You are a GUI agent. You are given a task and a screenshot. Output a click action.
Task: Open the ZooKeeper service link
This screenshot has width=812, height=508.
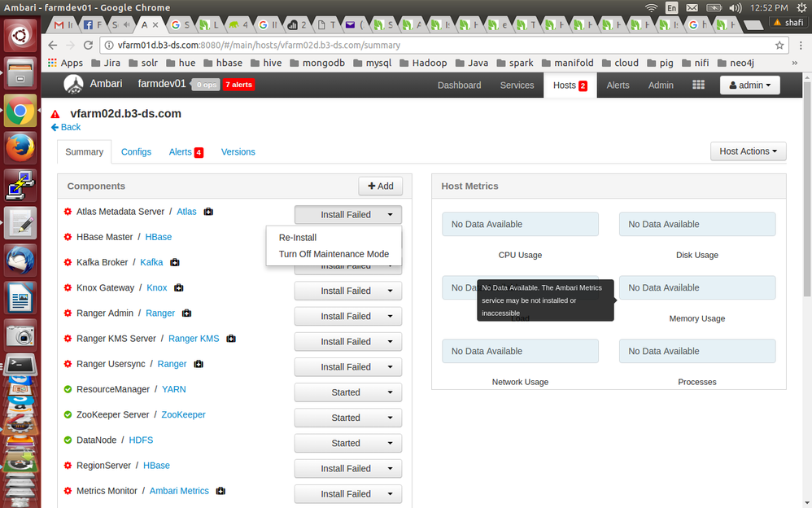point(183,414)
